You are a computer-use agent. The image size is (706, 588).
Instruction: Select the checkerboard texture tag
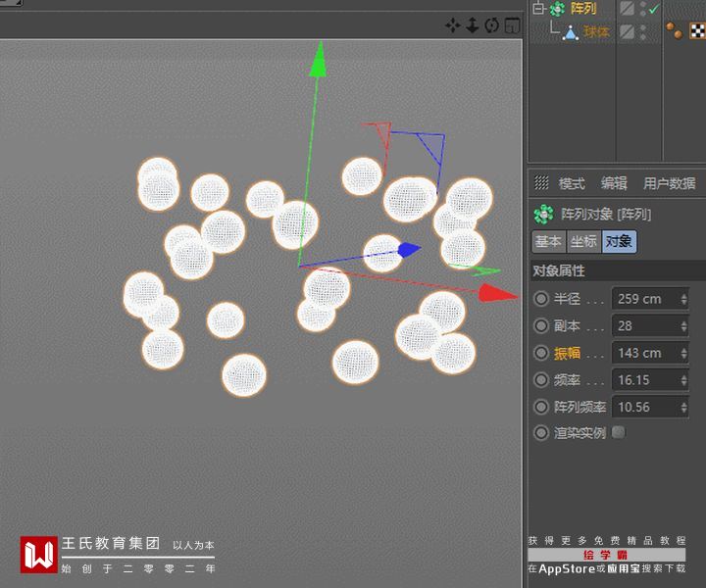697,30
